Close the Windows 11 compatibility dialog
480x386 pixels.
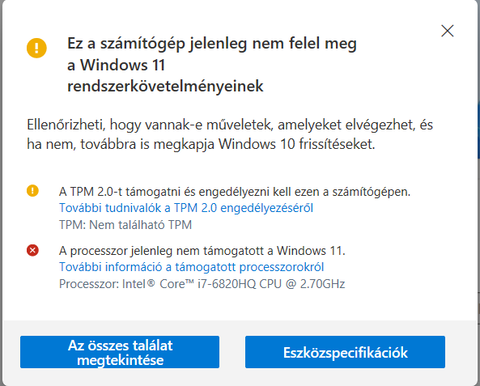pos(447,31)
